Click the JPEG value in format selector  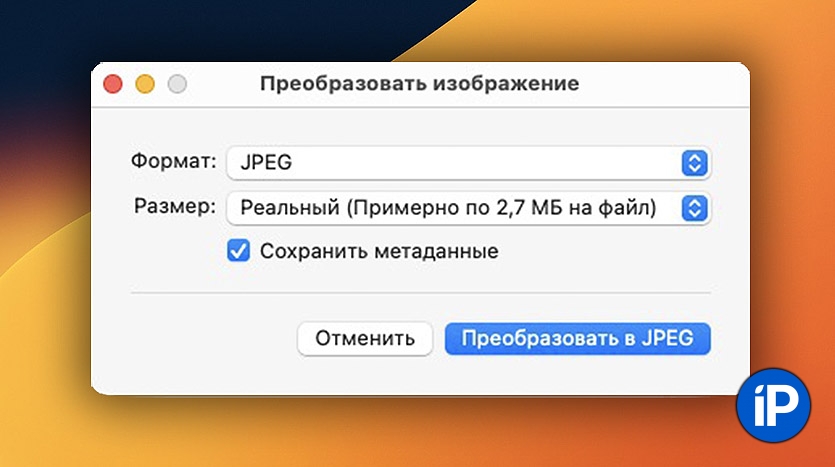[x=265, y=162]
